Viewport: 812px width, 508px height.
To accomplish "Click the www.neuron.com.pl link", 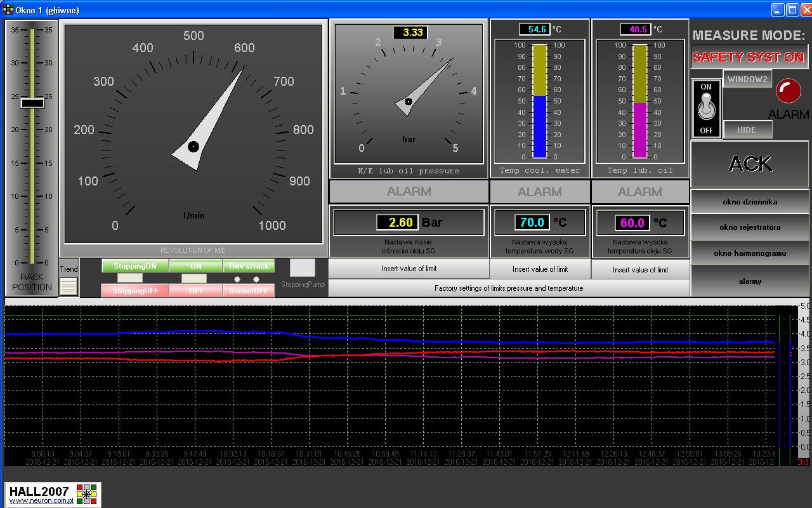I will click(41, 501).
